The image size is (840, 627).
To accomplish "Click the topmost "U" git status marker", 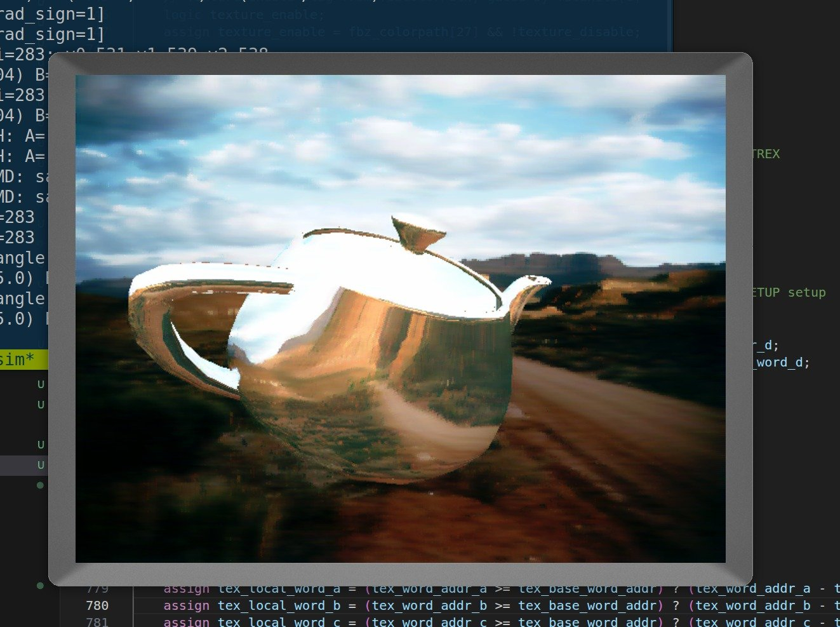I will (41, 384).
